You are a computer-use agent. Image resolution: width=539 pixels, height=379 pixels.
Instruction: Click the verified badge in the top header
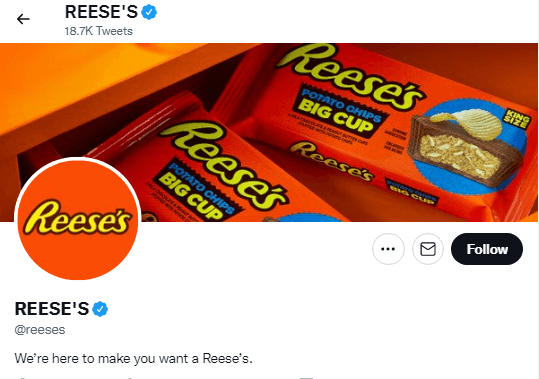coord(150,12)
